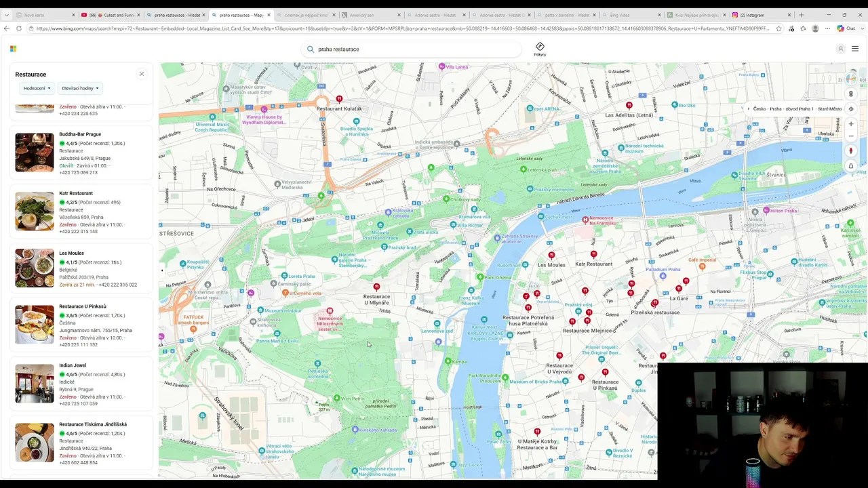Open the Otevírací hodiny filter dropdown
Image resolution: width=868 pixels, height=488 pixels.
80,88
